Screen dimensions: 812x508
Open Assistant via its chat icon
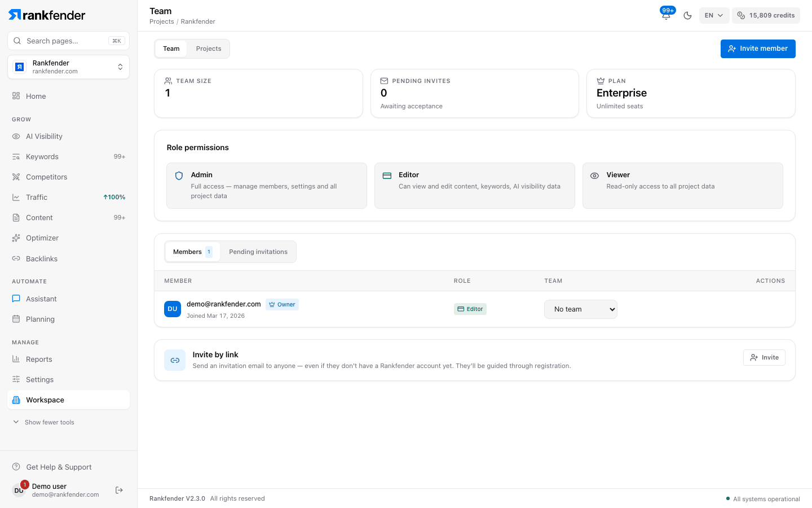point(16,299)
